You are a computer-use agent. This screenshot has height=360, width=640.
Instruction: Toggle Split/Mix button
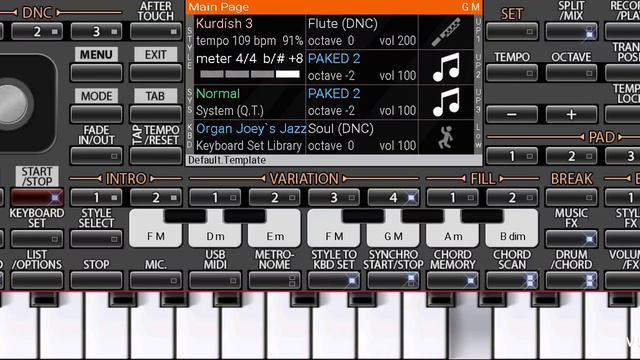tap(571, 31)
